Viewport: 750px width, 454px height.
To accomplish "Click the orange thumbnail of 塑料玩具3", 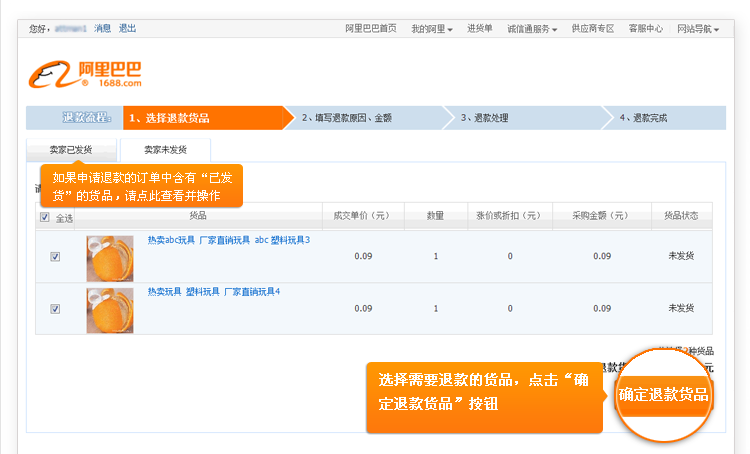I will [x=110, y=258].
